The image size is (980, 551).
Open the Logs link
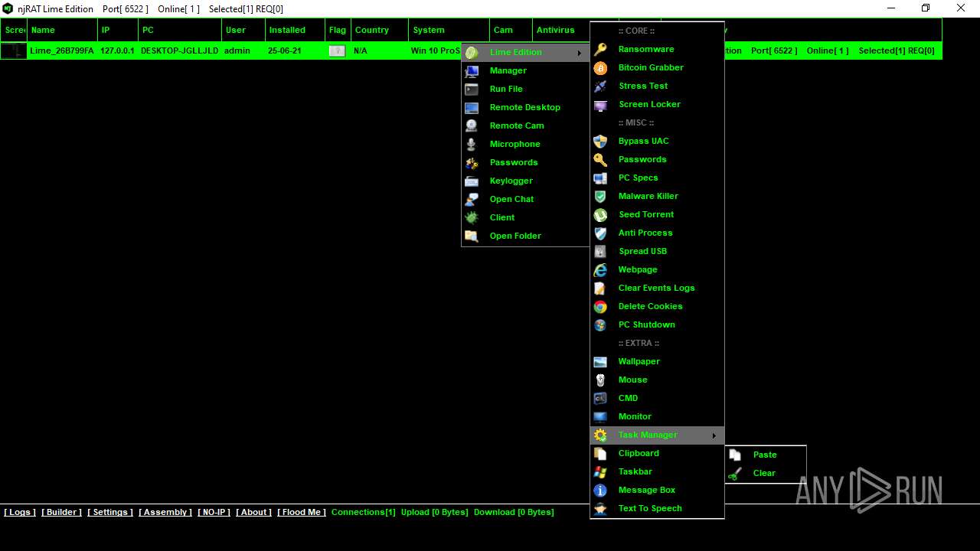pos(20,512)
